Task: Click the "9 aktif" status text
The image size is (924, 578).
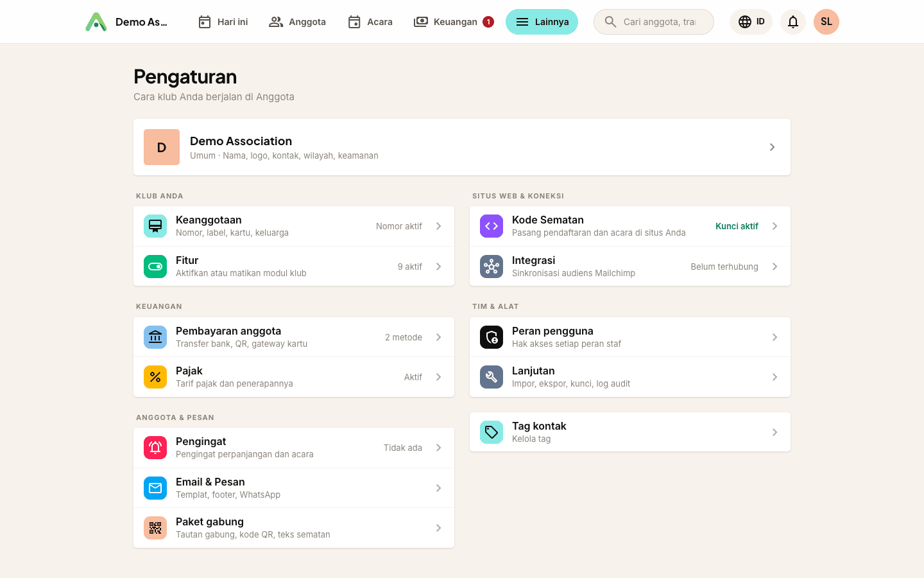Action: pyautogui.click(x=410, y=267)
